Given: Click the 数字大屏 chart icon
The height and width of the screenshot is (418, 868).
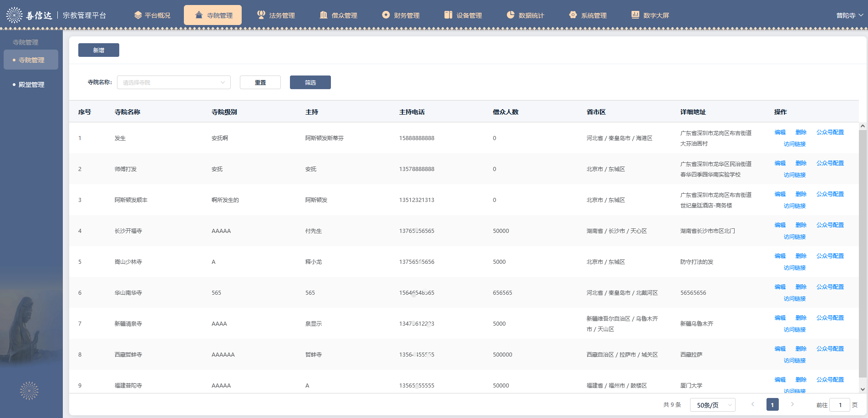Looking at the screenshot, I should pos(635,15).
